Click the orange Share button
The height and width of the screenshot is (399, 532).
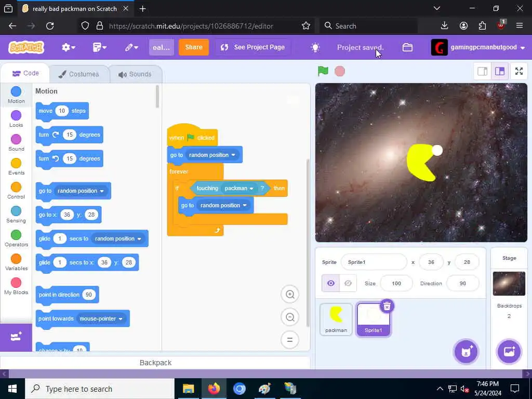point(194,47)
